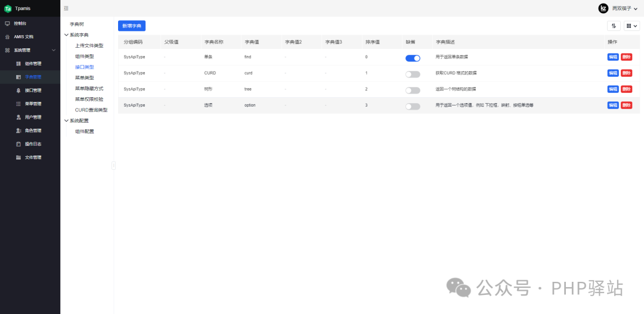Open 控制台 dashboard via its monitor icon
This screenshot has height=314, width=644.
(x=7, y=23)
